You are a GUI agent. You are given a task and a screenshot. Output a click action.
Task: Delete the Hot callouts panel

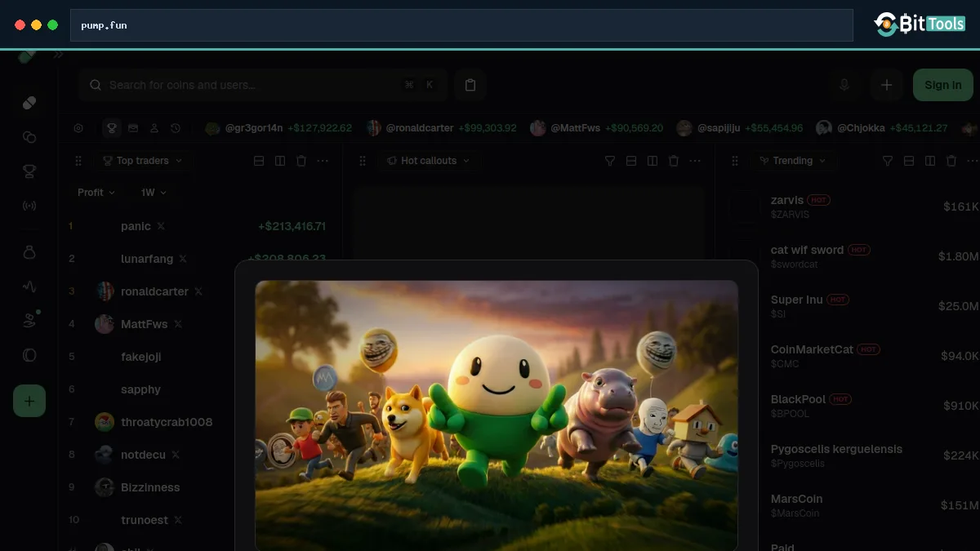[674, 161]
